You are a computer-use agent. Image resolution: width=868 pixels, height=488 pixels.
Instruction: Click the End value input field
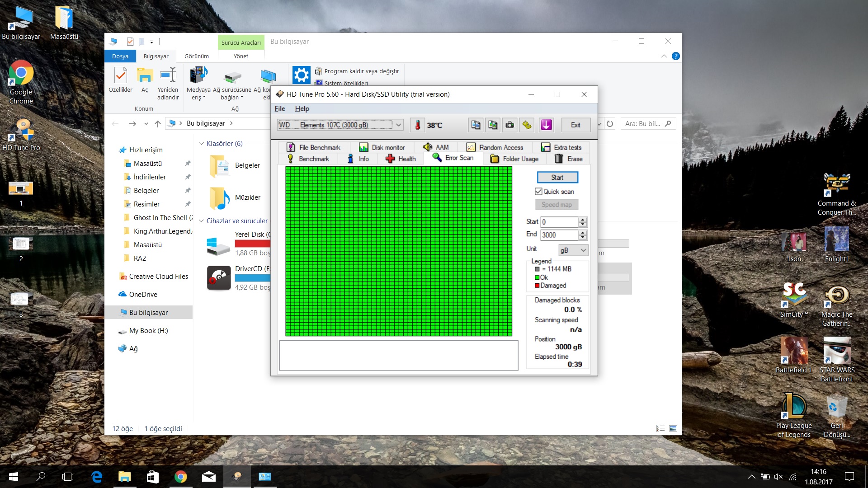point(560,235)
